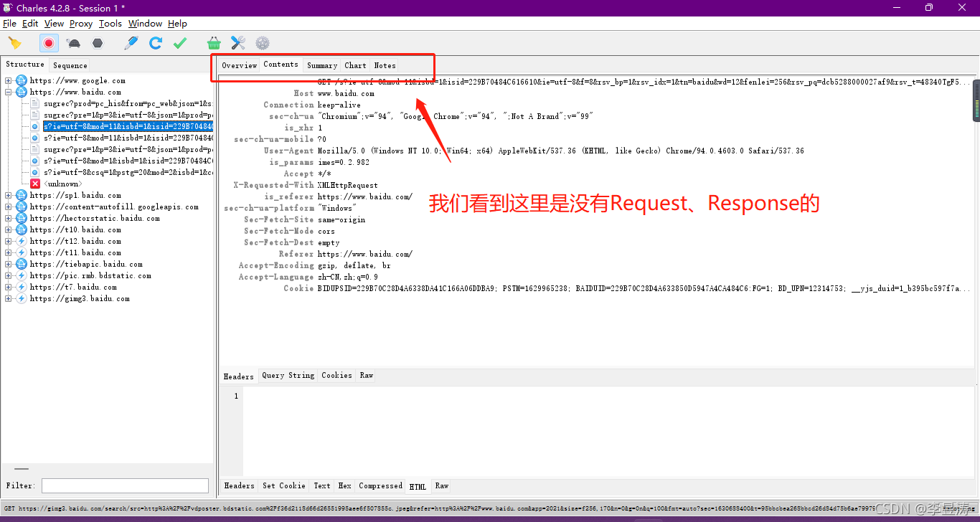Switch to the Sequence tab
The width and height of the screenshot is (980, 522).
point(70,65)
